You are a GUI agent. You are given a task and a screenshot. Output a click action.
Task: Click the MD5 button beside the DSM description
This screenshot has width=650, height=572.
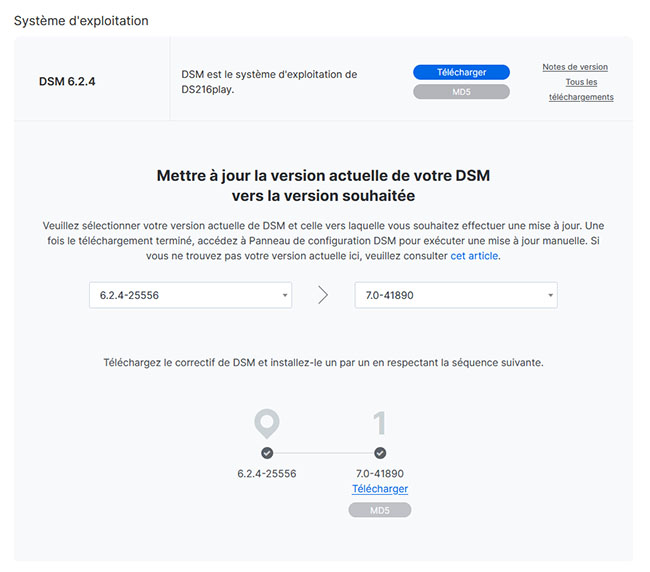coord(461,92)
